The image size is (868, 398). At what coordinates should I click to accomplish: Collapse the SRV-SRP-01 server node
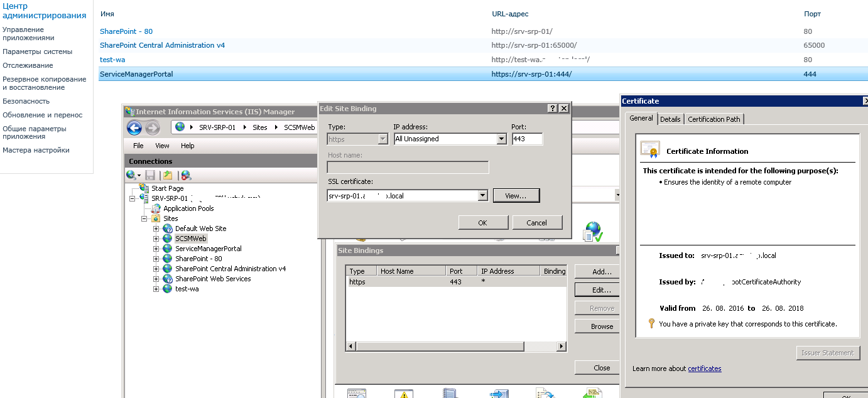pos(133,198)
